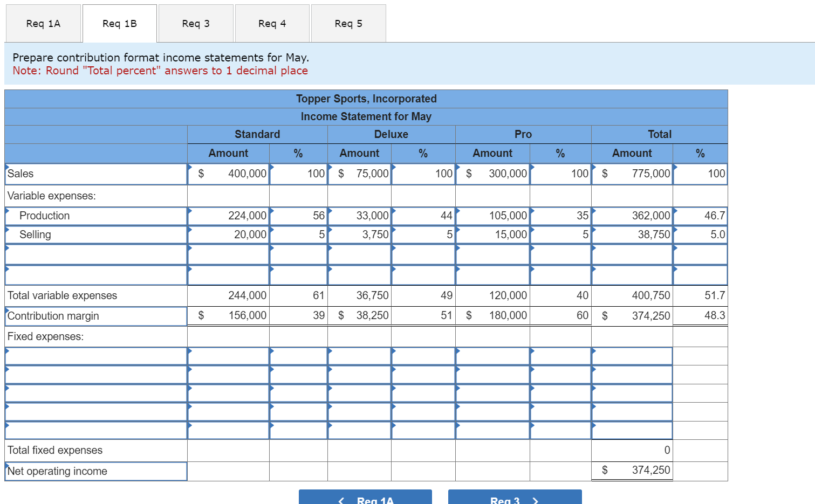Edit Total production amount 362,000

[x=632, y=216]
